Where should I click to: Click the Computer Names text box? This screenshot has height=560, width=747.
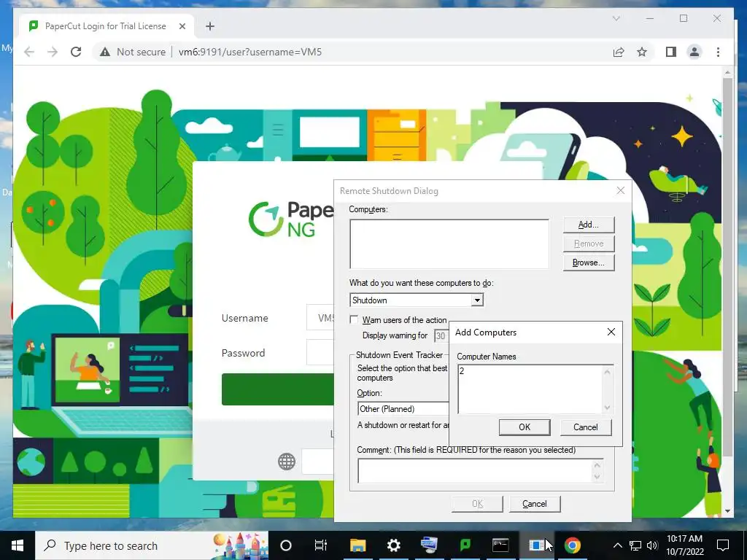click(530, 389)
